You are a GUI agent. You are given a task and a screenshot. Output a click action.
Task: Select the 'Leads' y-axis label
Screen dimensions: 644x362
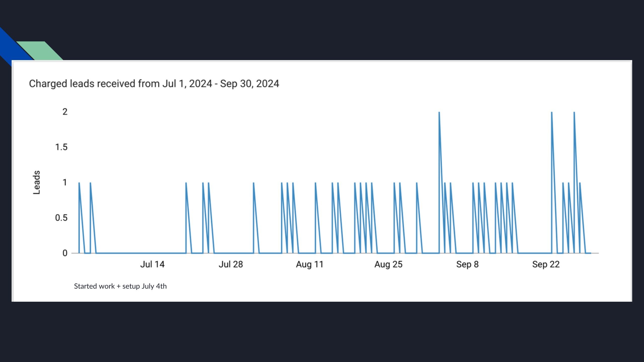[37, 182]
